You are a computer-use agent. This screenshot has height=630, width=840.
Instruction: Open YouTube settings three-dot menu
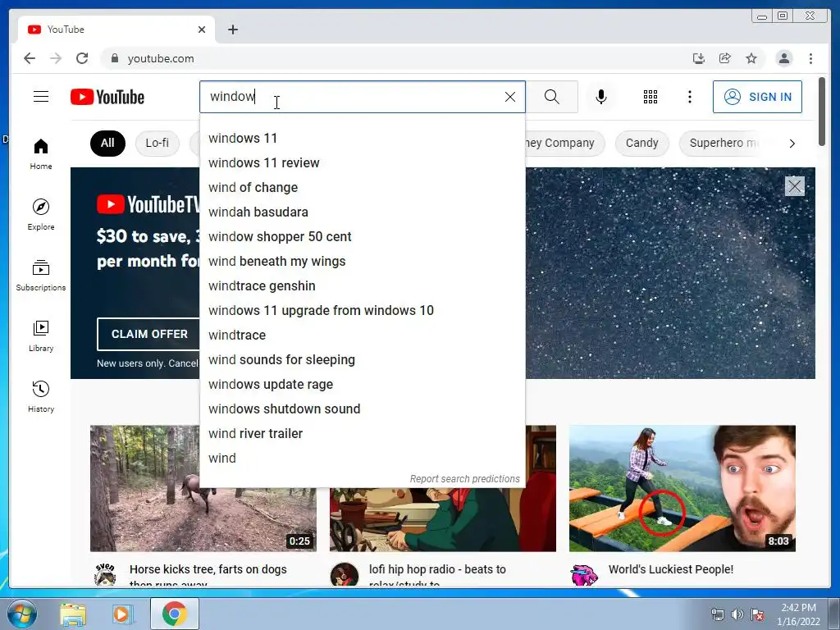(x=689, y=97)
